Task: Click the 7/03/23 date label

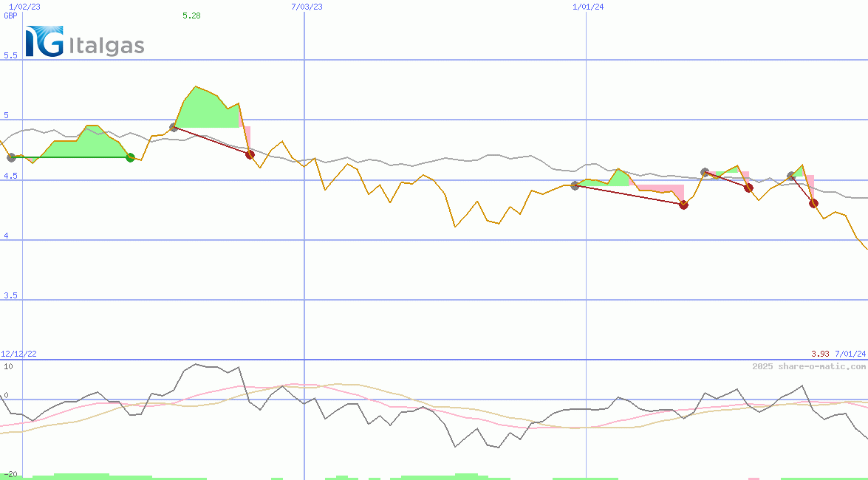Action: tap(307, 7)
